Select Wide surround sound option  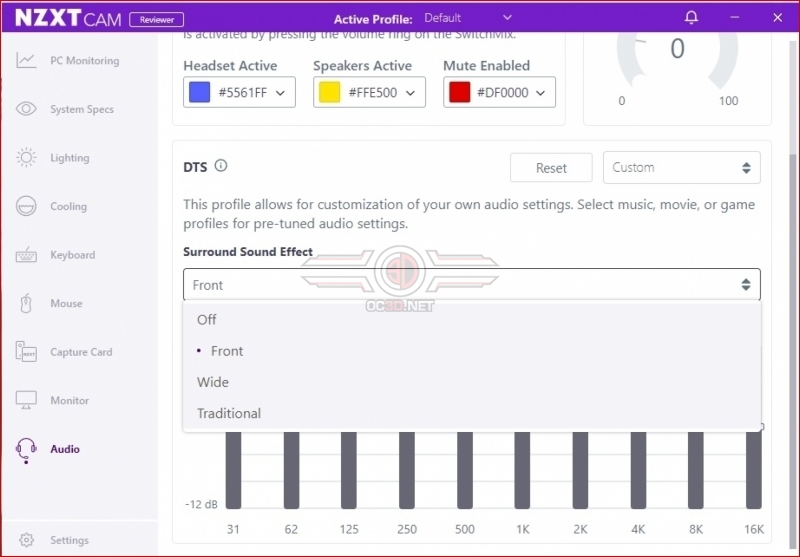click(471, 382)
